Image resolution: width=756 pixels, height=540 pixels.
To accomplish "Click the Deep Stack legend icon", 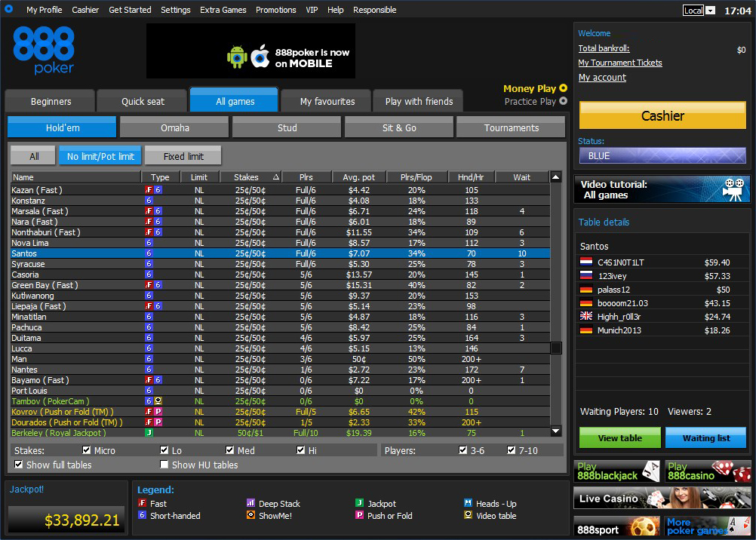I will point(250,503).
